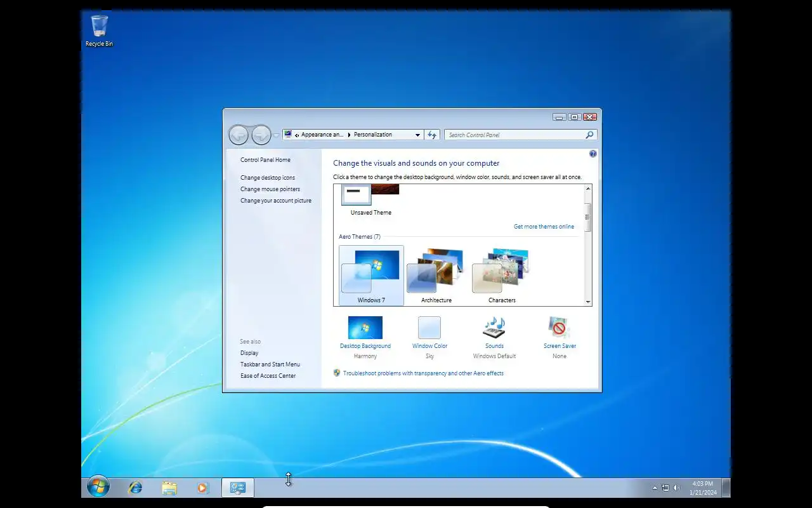Open the Screen Saver settings icon

(560, 328)
